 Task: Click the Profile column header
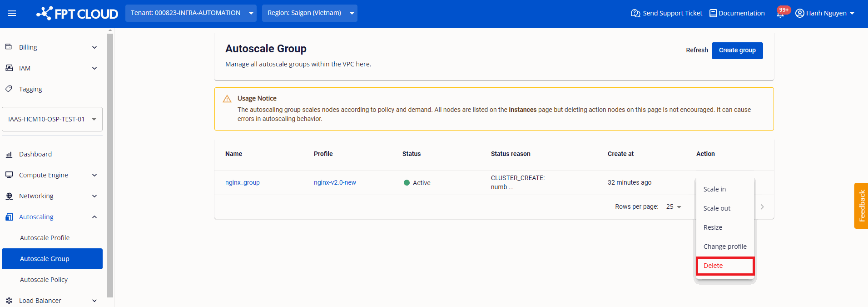pos(323,154)
